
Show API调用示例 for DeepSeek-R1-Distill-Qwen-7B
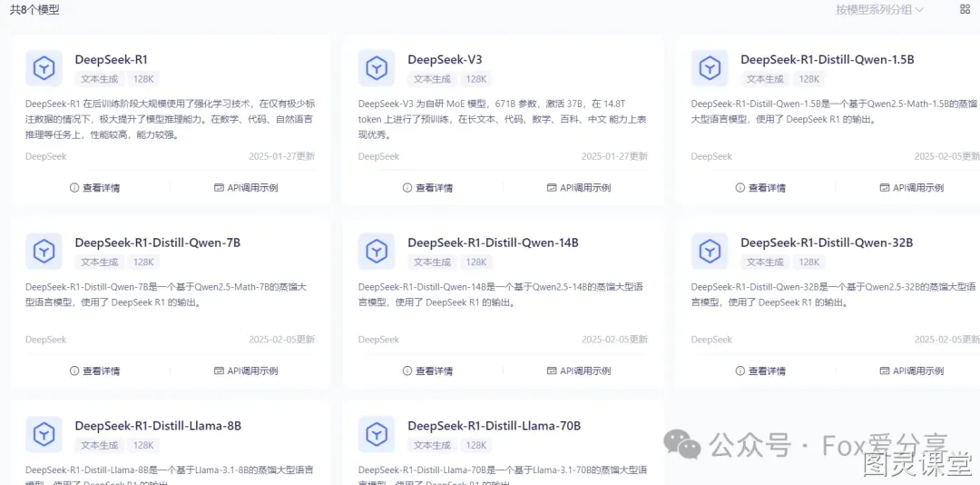(x=246, y=371)
